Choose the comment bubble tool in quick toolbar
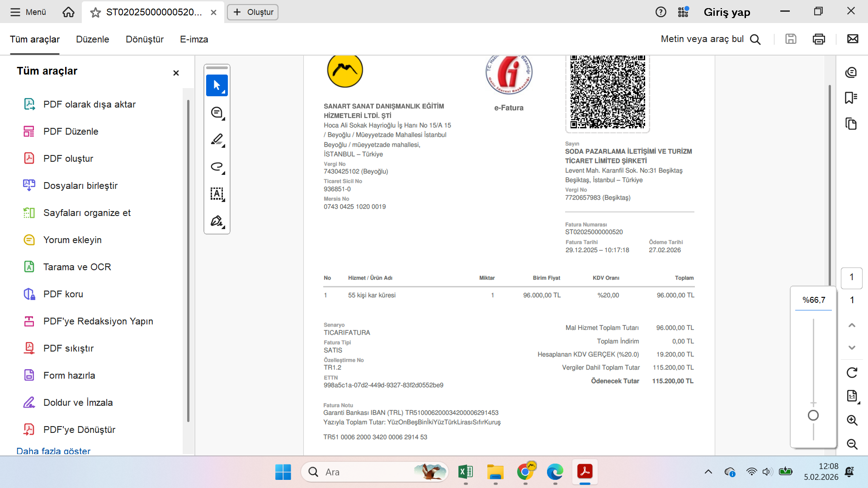 [217, 113]
